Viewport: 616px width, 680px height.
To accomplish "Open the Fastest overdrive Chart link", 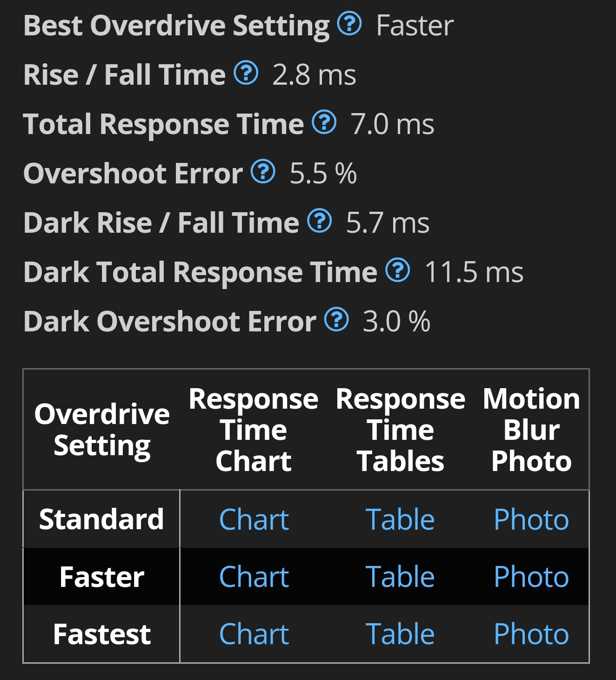I will click(254, 634).
